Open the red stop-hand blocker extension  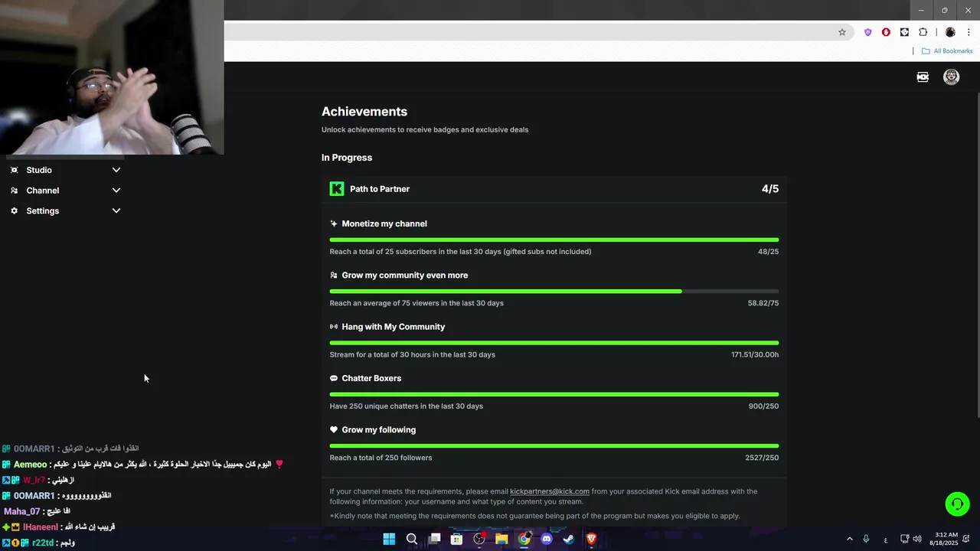[x=886, y=32]
